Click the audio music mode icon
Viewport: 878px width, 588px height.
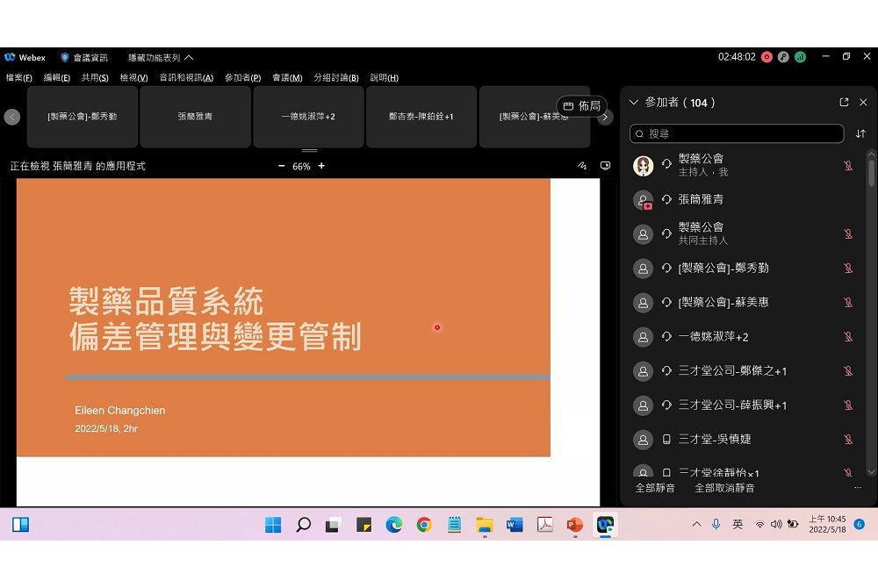pyautogui.click(x=783, y=57)
